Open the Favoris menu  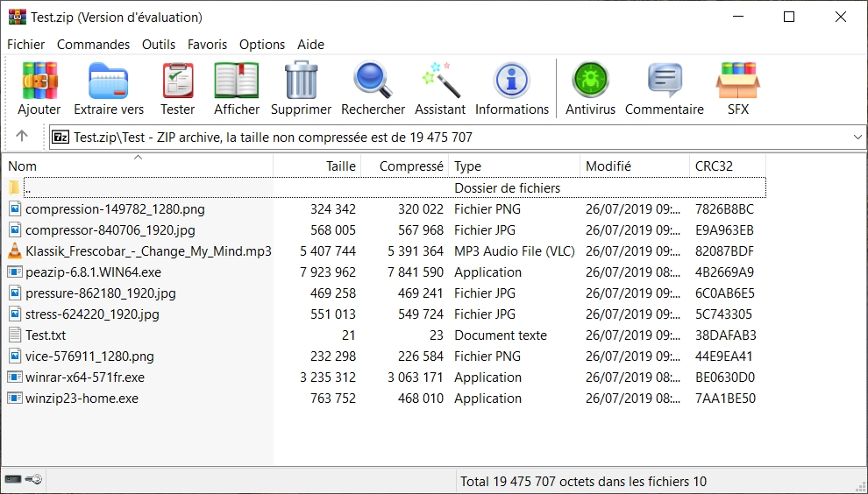click(207, 44)
